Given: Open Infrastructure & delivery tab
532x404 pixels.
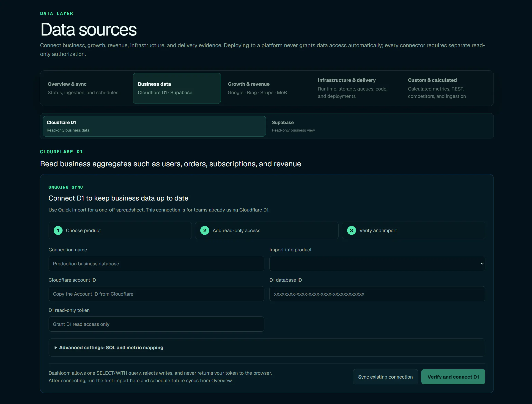Looking at the screenshot, I should tap(357, 88).
